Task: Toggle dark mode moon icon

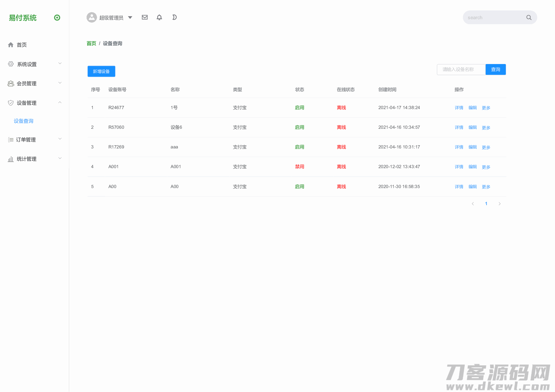Action: [174, 17]
